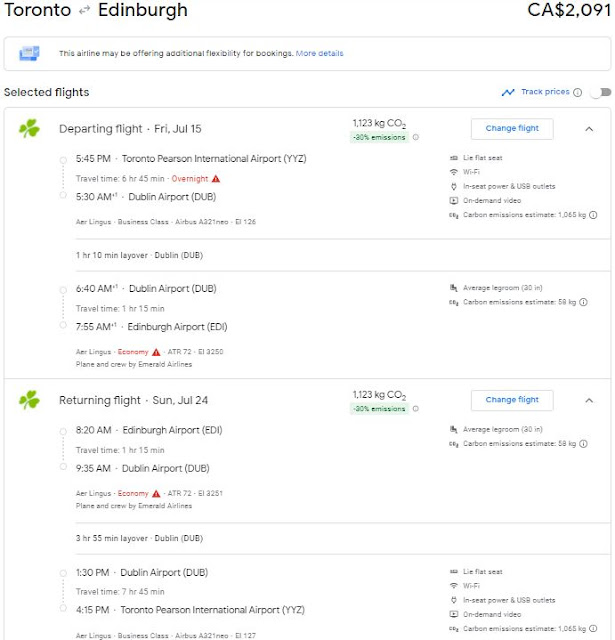Collapse the Departing flight details
Viewport: 615px width, 640px height.
(589, 128)
